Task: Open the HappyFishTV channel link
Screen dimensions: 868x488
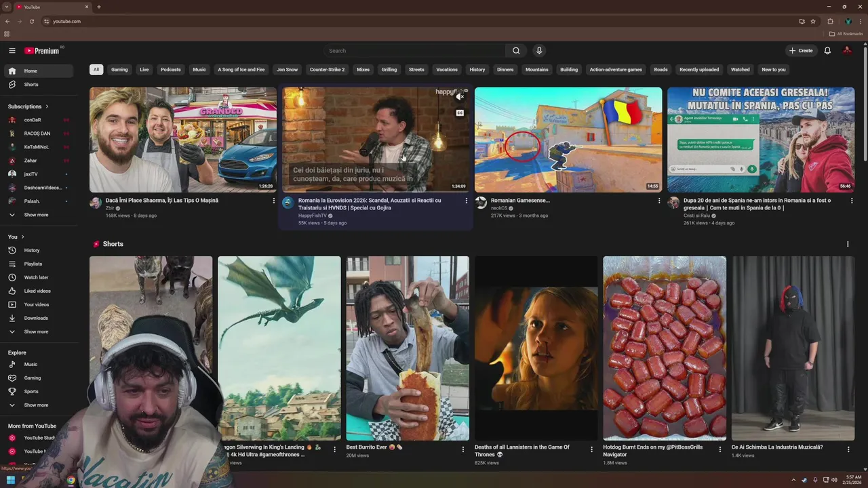Action: [x=312, y=216]
